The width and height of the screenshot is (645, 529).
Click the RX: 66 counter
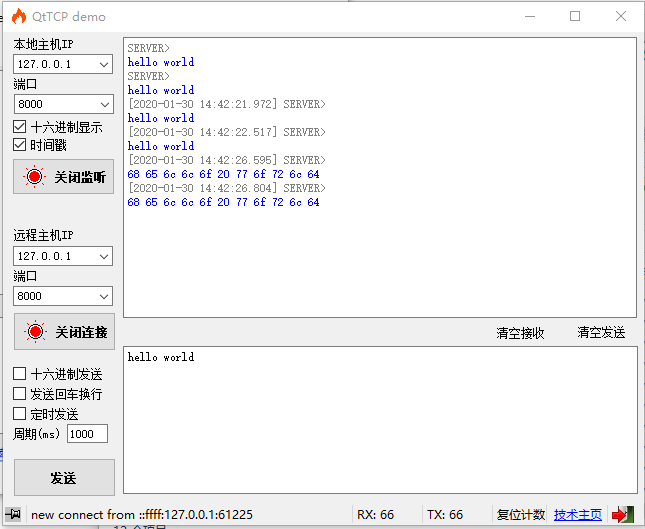pyautogui.click(x=376, y=515)
